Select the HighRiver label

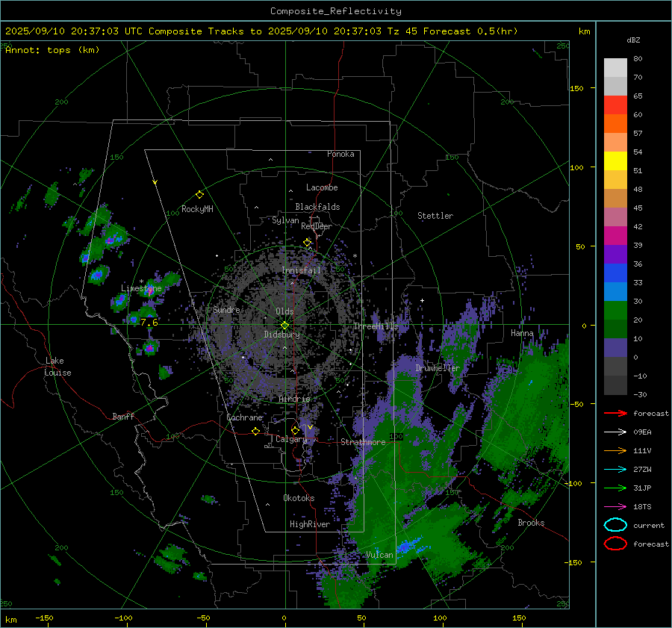310,524
